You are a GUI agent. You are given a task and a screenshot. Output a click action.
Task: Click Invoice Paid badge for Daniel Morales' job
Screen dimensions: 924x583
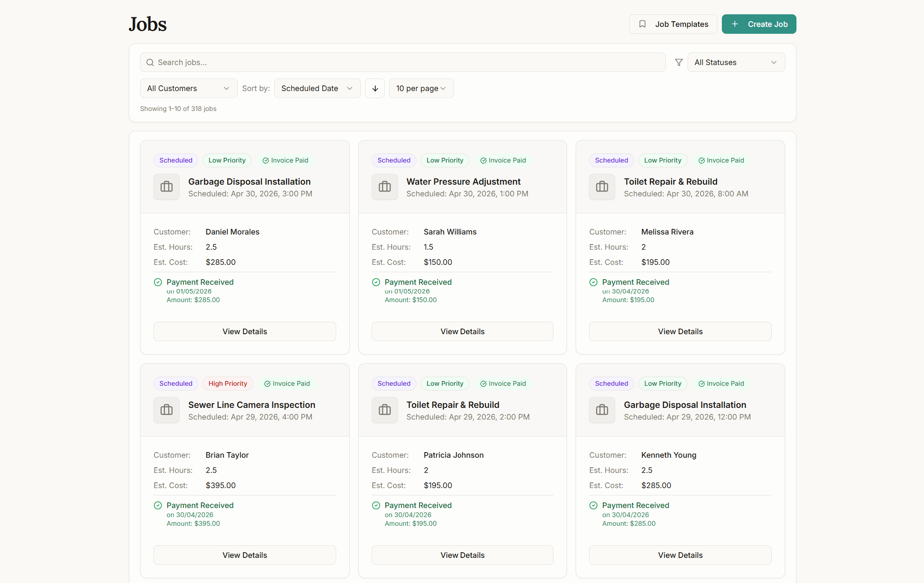pyautogui.click(x=285, y=160)
